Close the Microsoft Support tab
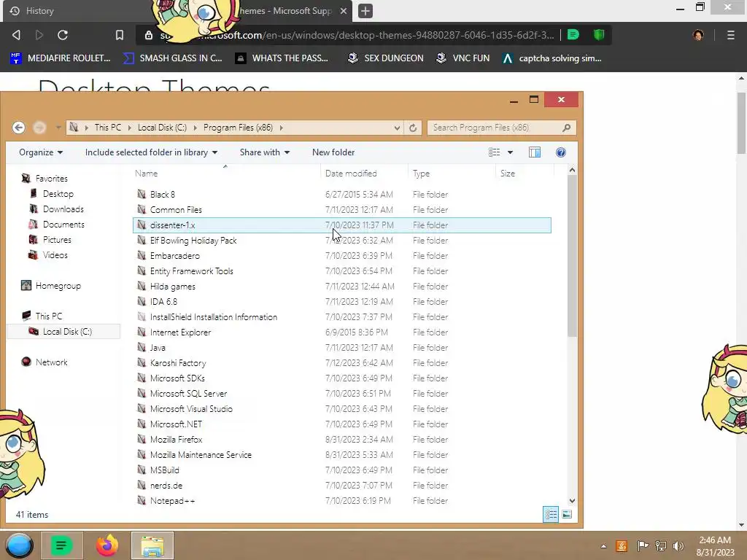Image resolution: width=747 pixels, height=560 pixels. (343, 10)
